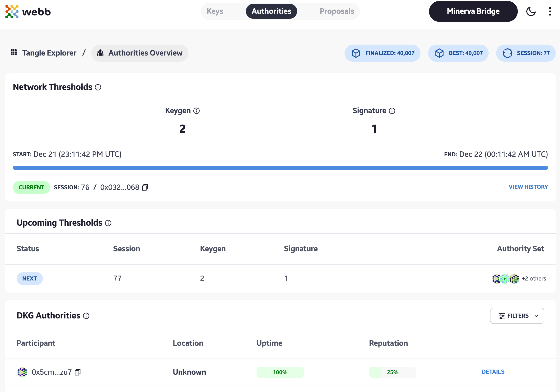Click the three-dot overflow menu button
This screenshot has height=392, width=560.
(x=551, y=11)
